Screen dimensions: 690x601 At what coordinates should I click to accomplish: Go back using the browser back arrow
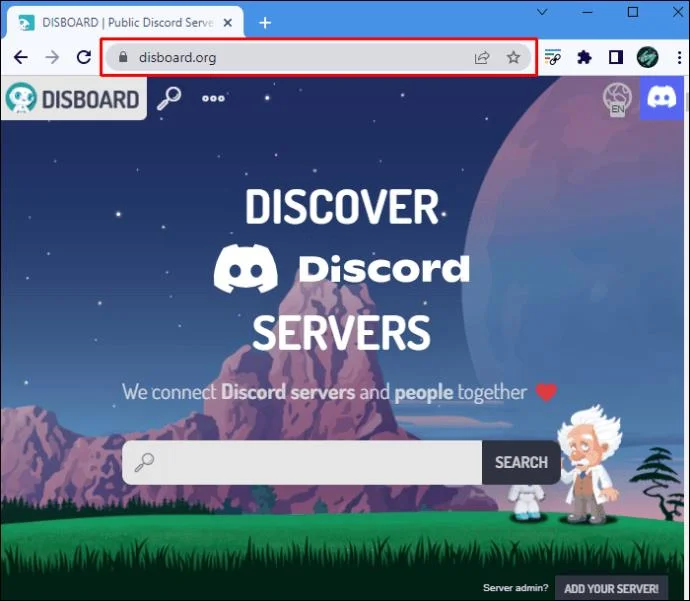[21, 57]
